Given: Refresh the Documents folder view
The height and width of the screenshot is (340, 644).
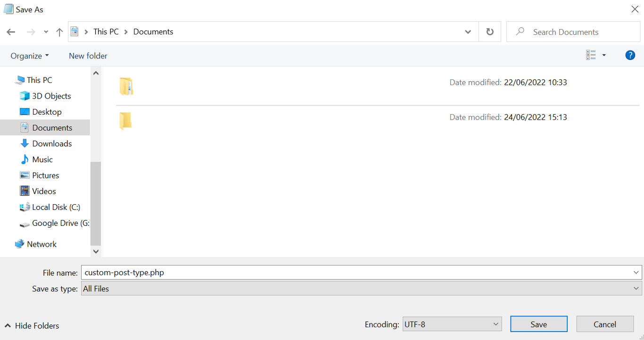Looking at the screenshot, I should pos(490,32).
